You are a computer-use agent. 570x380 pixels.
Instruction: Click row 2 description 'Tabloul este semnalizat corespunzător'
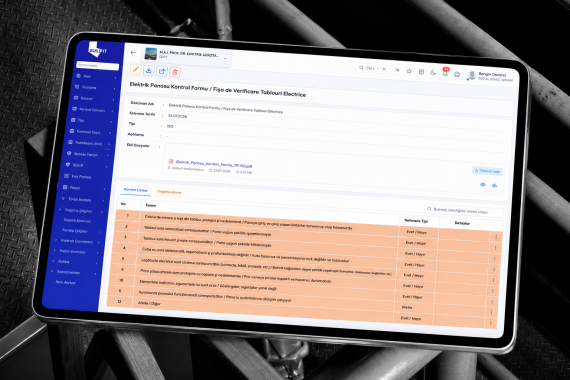(x=208, y=231)
